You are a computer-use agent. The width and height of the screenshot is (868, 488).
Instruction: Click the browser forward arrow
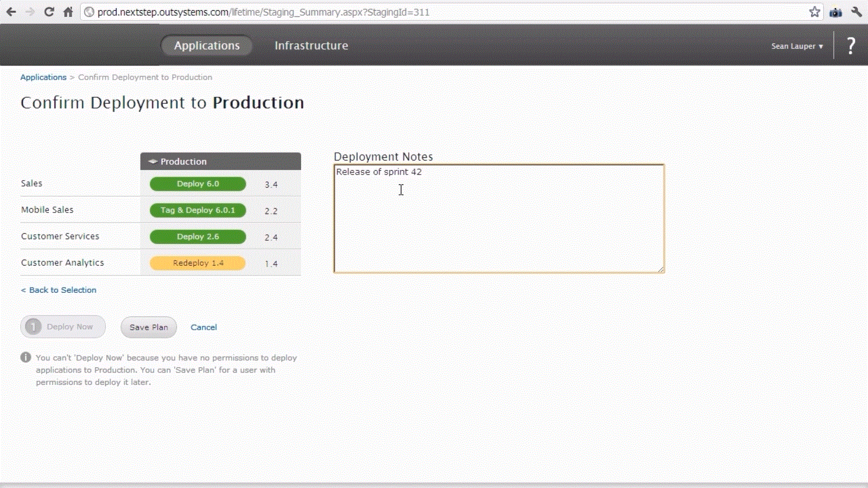30,12
